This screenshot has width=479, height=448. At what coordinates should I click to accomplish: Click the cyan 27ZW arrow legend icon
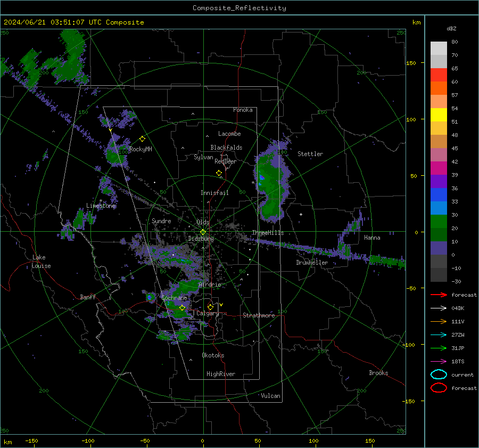point(439,335)
